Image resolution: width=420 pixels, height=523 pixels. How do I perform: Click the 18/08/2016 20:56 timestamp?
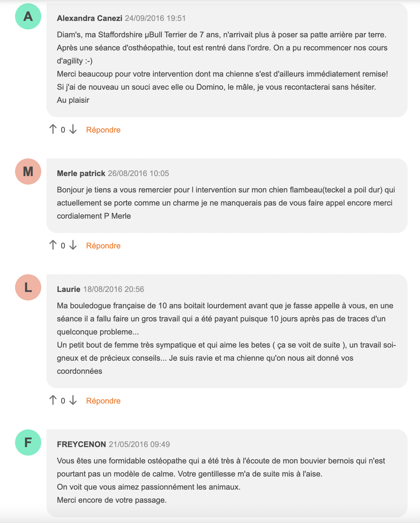pos(114,289)
